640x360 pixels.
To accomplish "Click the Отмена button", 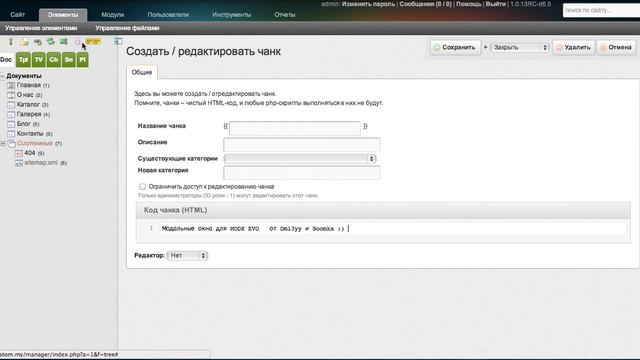I will pyautogui.click(x=616, y=47).
